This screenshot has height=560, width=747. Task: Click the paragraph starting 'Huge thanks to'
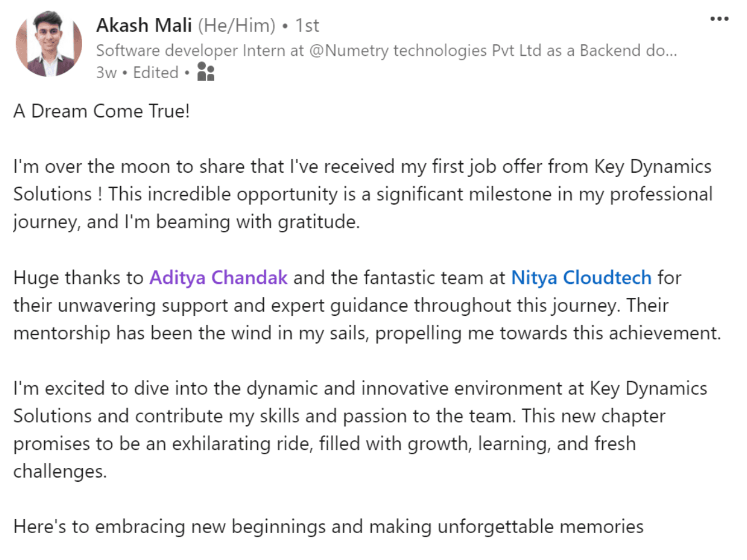pyautogui.click(x=224, y=305)
